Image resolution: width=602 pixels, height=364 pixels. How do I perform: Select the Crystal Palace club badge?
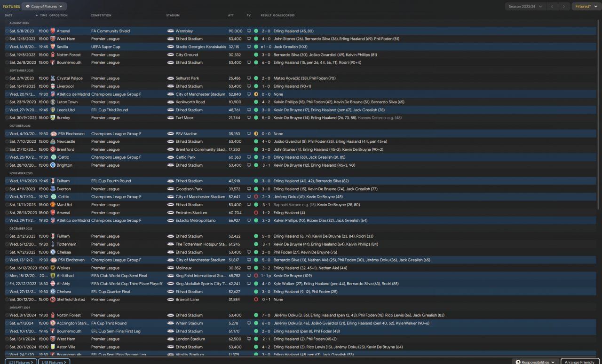tap(53, 78)
